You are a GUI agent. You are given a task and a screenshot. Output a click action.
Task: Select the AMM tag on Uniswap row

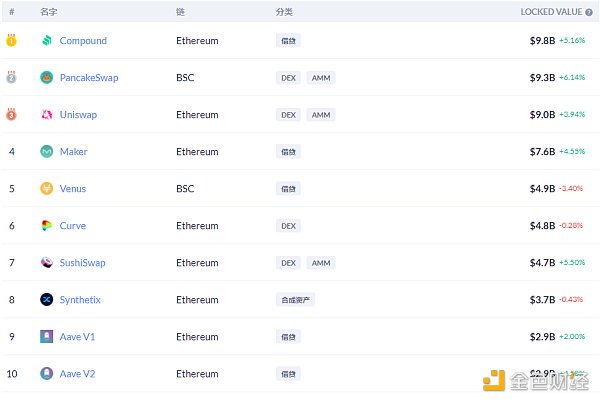point(321,115)
